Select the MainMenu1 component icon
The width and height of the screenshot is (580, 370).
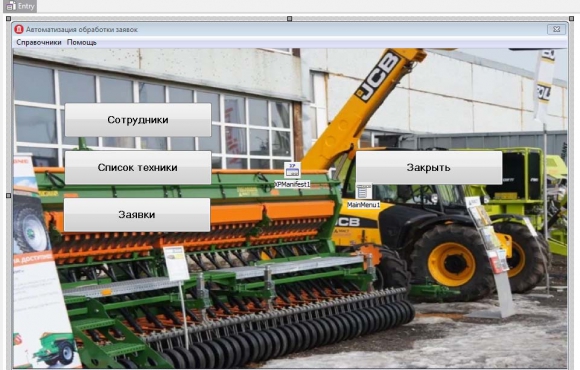[x=364, y=191]
